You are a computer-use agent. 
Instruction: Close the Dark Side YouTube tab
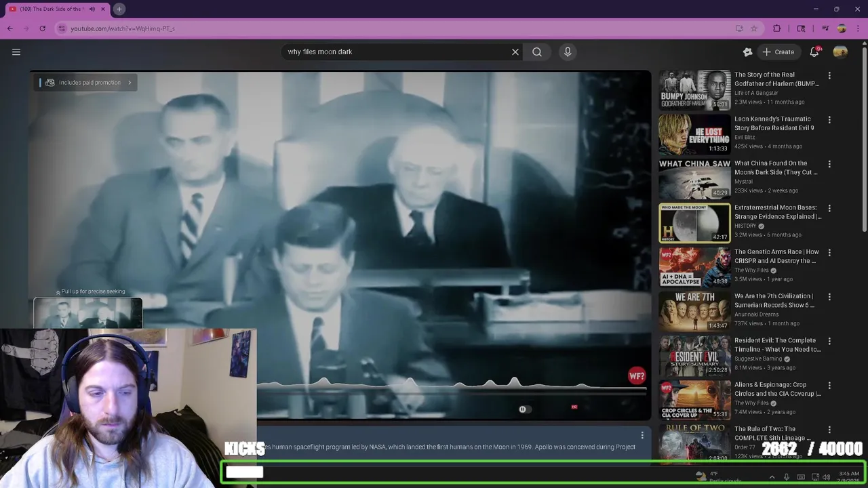pyautogui.click(x=103, y=9)
